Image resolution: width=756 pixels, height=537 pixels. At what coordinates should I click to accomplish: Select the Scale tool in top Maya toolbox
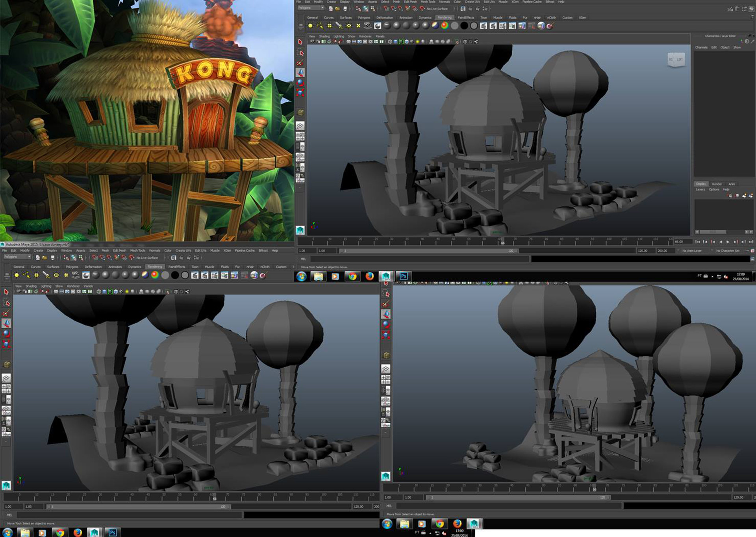click(300, 93)
